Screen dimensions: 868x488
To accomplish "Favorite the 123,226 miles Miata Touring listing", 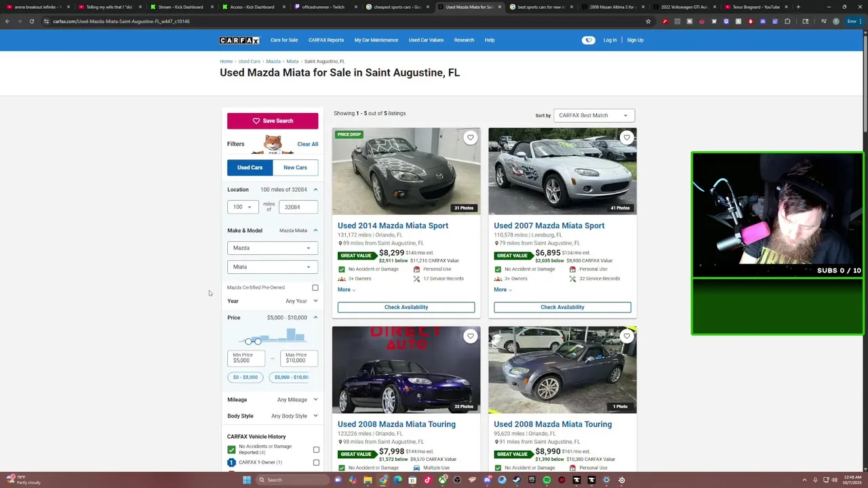I will coord(470,336).
